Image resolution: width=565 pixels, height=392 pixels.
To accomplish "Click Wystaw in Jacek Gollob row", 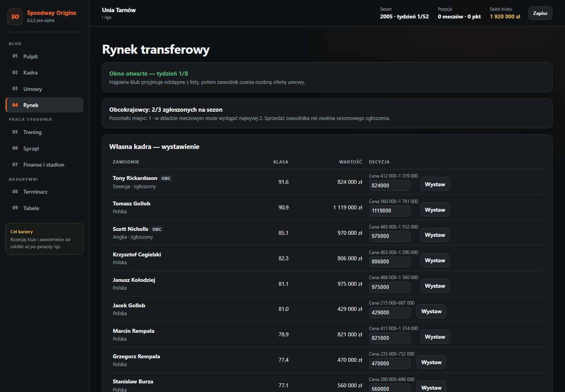I will [x=431, y=311].
